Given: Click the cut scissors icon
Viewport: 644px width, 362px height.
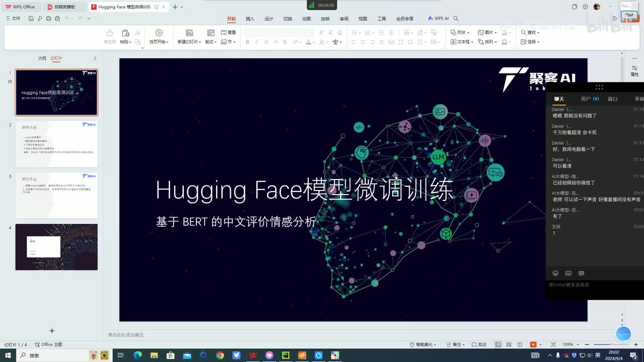Looking at the screenshot, I should click(138, 33).
